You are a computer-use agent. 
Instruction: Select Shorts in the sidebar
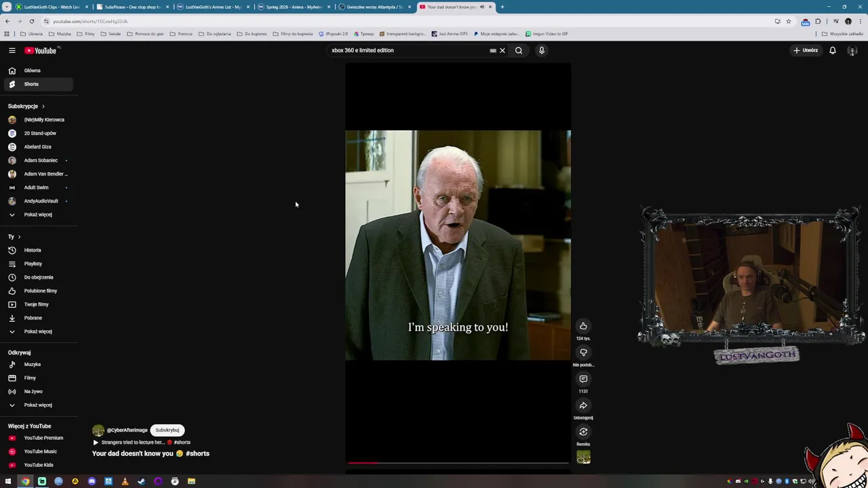[x=39, y=84]
